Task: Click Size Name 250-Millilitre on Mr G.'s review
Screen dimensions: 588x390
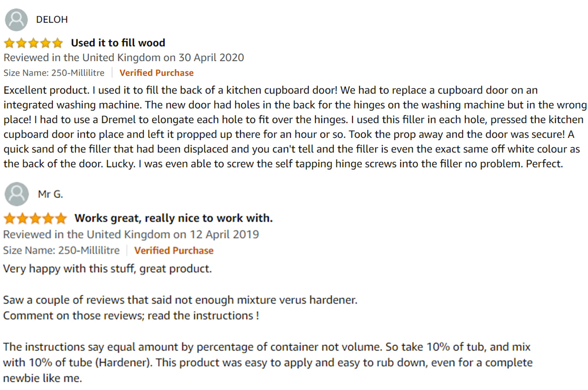Action: click(x=61, y=250)
